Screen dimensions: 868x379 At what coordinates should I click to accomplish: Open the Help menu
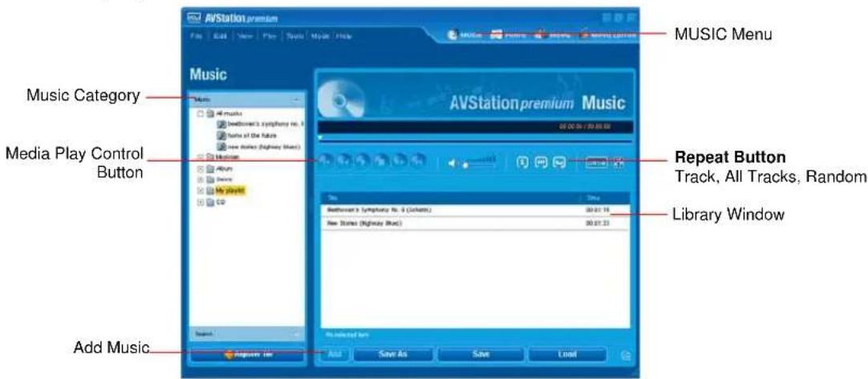click(344, 36)
